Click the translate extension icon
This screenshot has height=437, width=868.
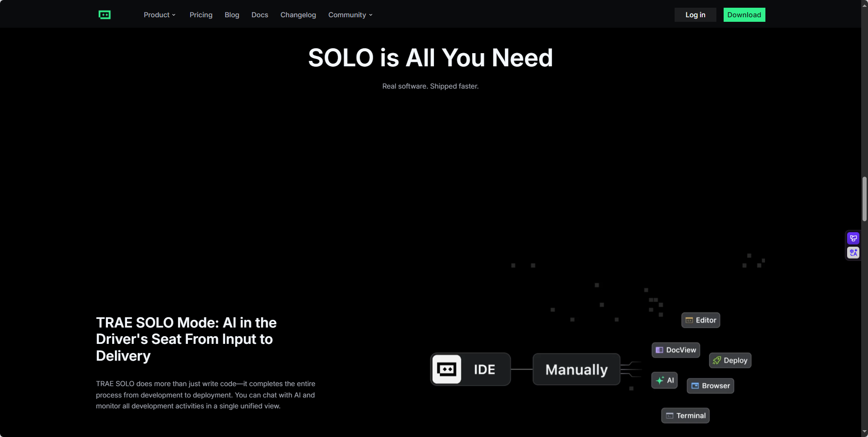point(853,253)
